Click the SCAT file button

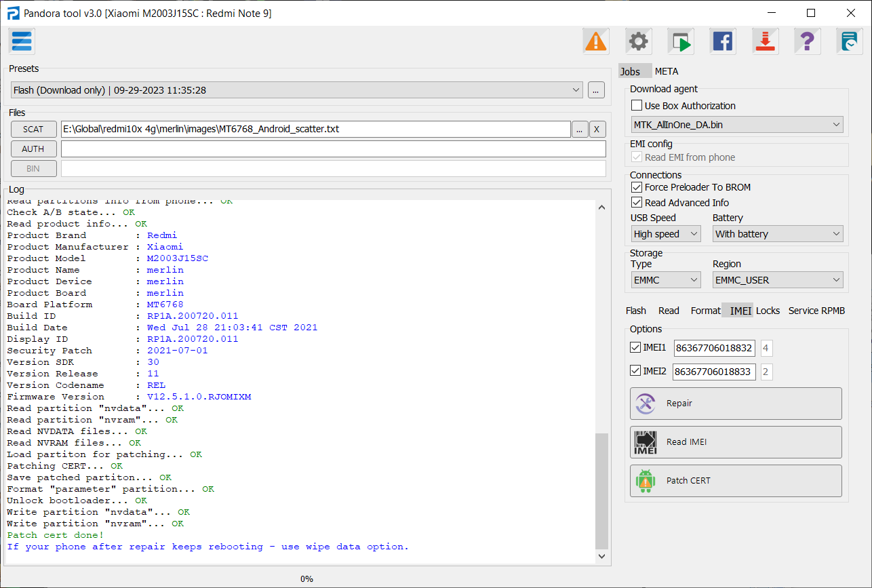click(33, 130)
